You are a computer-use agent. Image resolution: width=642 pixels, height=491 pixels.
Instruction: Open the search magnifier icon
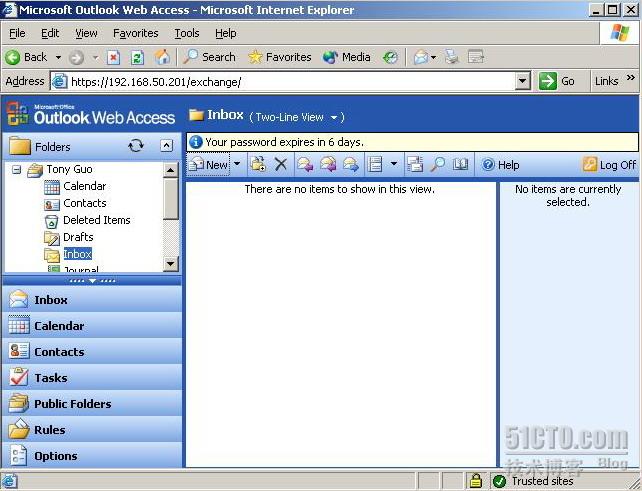437,165
